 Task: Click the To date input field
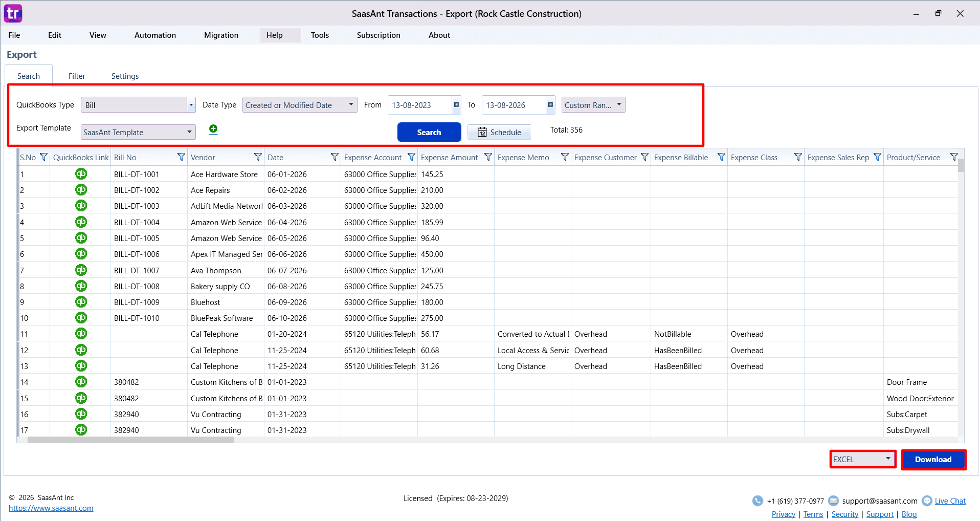[x=514, y=105]
